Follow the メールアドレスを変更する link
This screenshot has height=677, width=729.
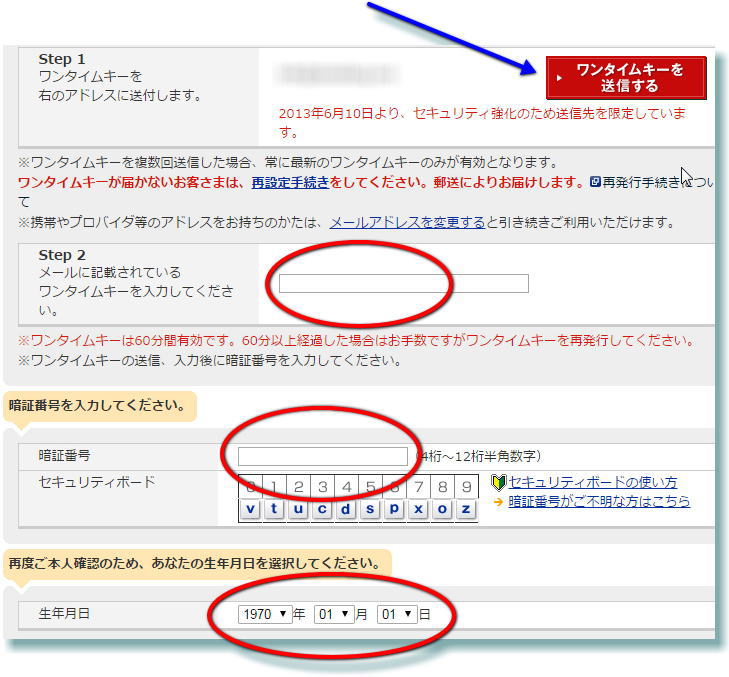tap(407, 222)
